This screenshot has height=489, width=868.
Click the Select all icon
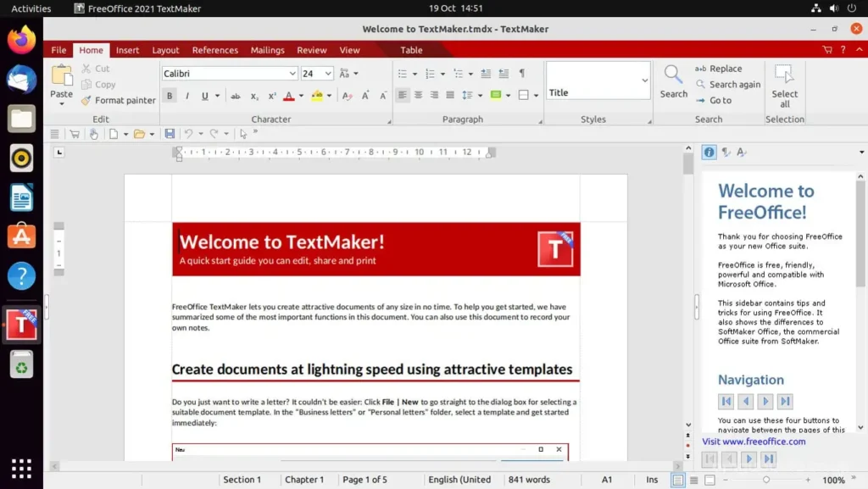pos(784,75)
